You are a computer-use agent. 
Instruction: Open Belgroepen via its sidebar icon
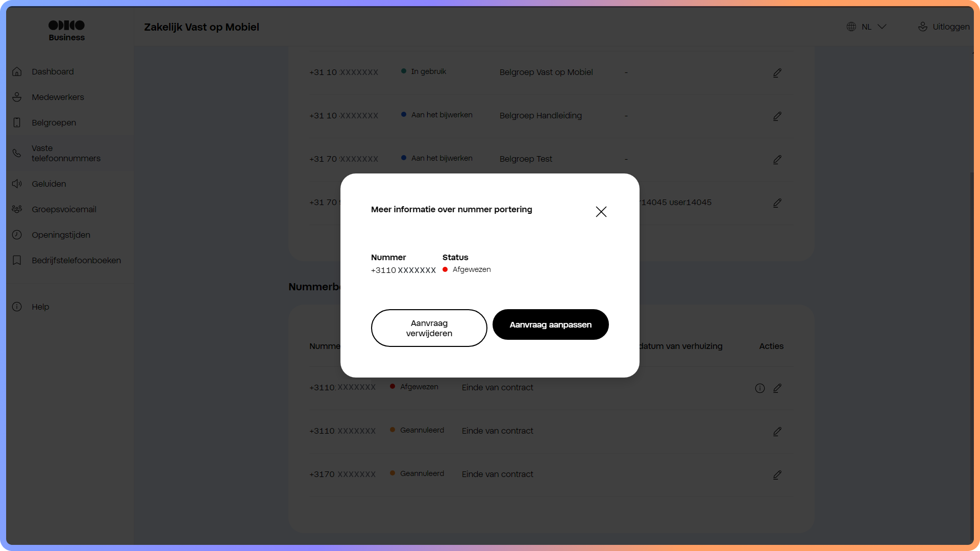click(x=17, y=122)
